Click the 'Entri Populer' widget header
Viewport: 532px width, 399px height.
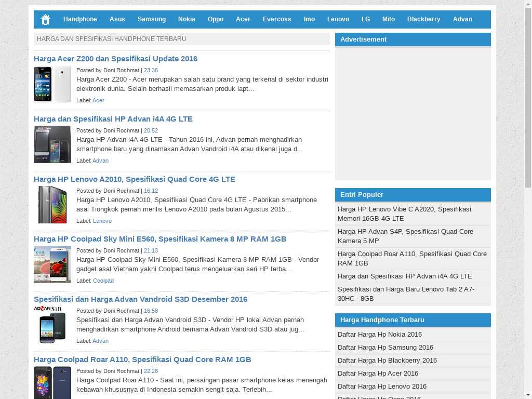413,195
